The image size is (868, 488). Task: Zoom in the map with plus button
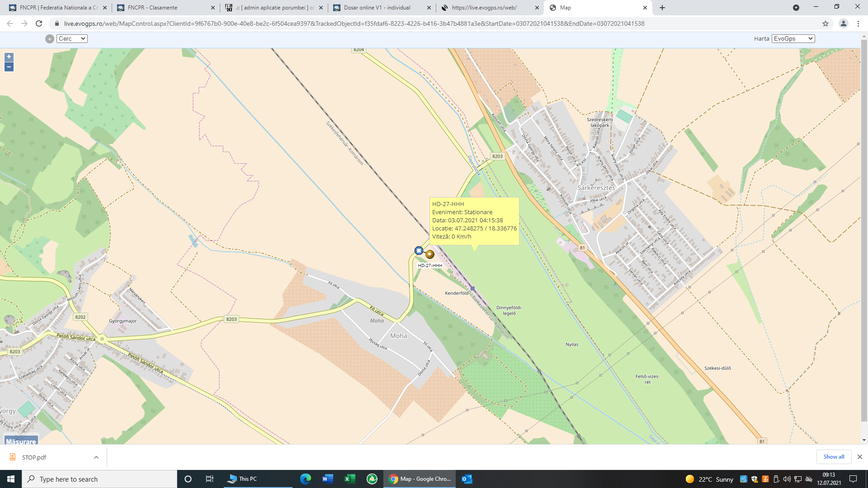pyautogui.click(x=9, y=57)
